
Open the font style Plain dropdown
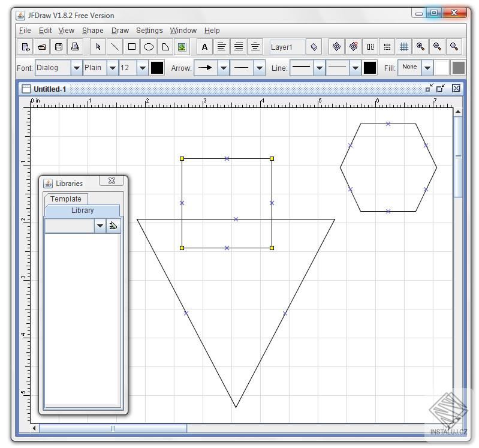113,68
